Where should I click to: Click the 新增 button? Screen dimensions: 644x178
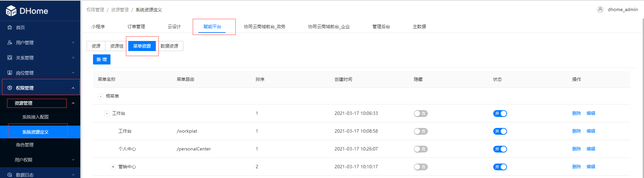tap(102, 59)
